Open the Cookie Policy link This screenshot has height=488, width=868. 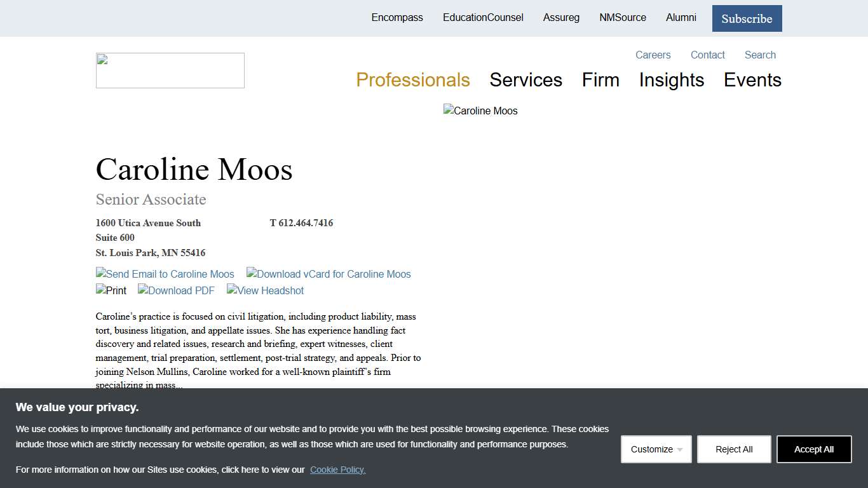pos(337,470)
